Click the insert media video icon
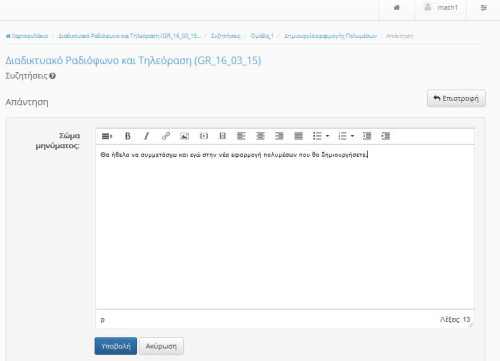Screen dimensions: 500x361 coord(204,136)
